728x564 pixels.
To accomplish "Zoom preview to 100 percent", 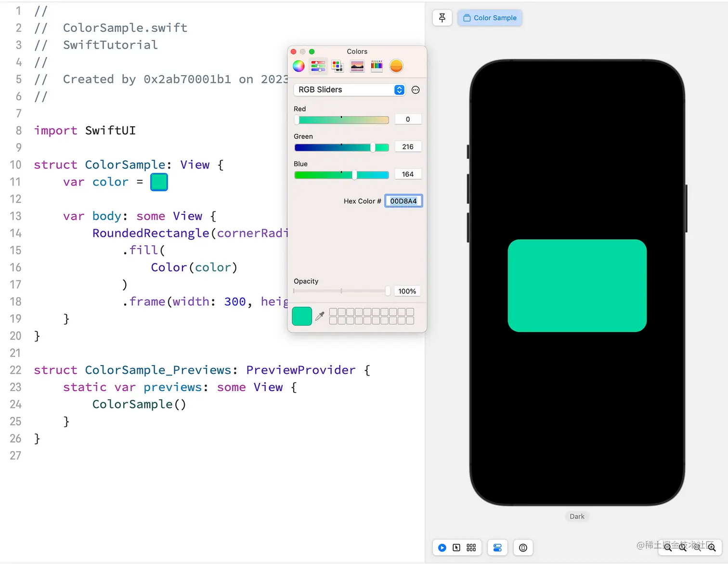I will click(x=683, y=548).
